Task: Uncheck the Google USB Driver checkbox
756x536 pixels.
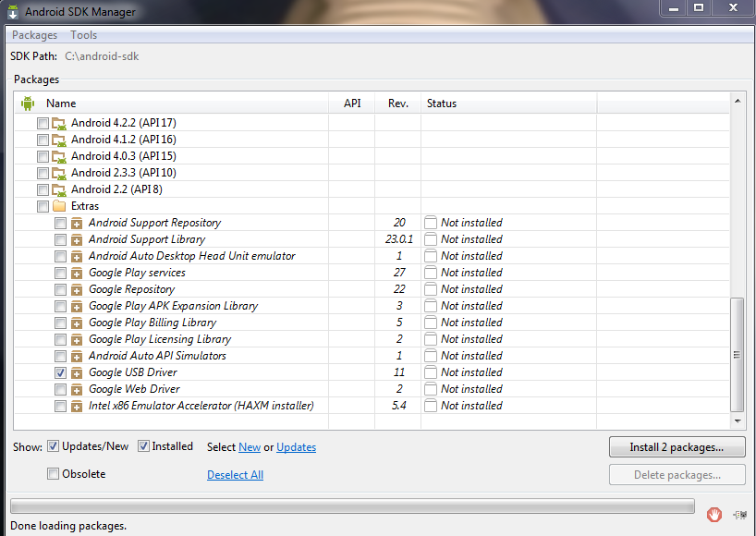Action: click(60, 372)
